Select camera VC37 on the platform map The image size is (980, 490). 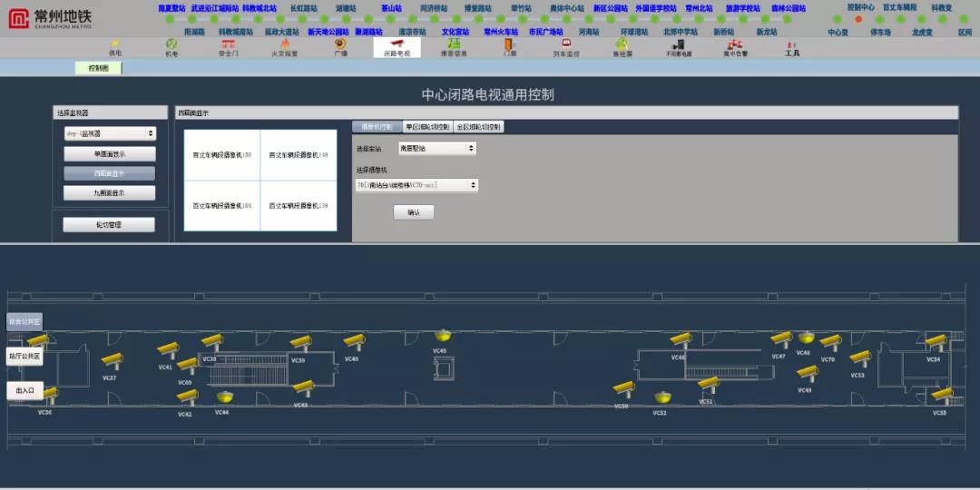coord(112,360)
